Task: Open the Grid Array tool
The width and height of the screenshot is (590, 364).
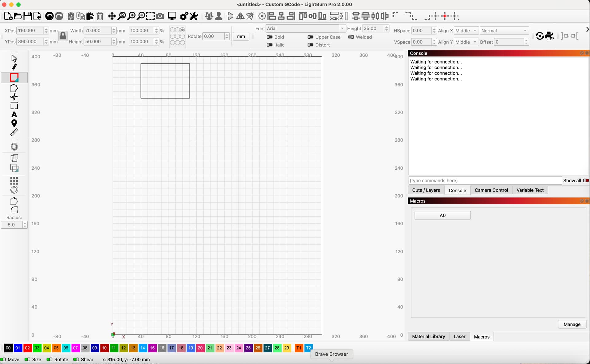Action: [x=14, y=180]
